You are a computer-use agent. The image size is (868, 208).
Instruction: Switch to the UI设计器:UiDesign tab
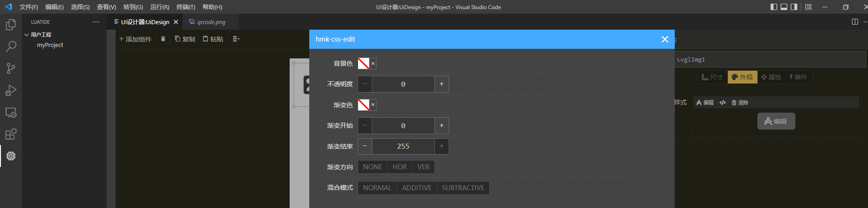click(x=145, y=22)
